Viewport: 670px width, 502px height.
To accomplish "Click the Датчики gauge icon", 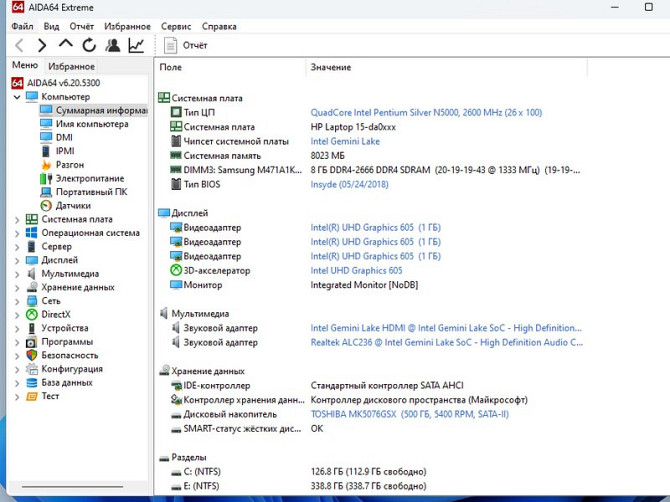I will click(x=46, y=206).
